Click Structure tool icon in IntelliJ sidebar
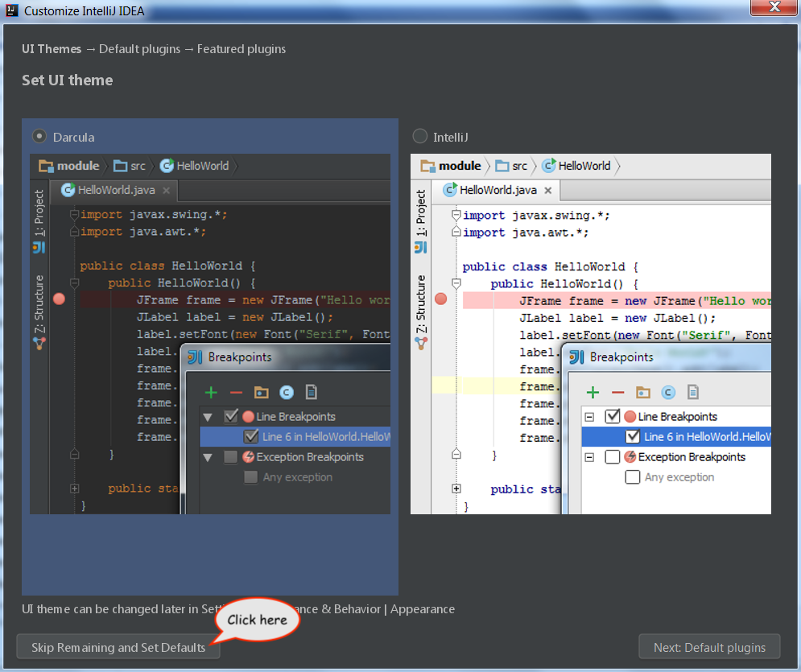Image resolution: width=801 pixels, height=672 pixels. (421, 344)
